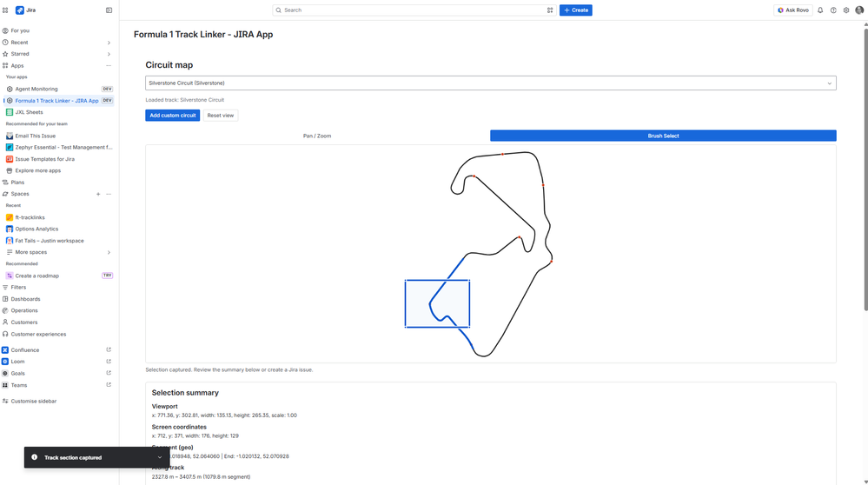Click the Issue Templates for Jira icon

[10, 159]
